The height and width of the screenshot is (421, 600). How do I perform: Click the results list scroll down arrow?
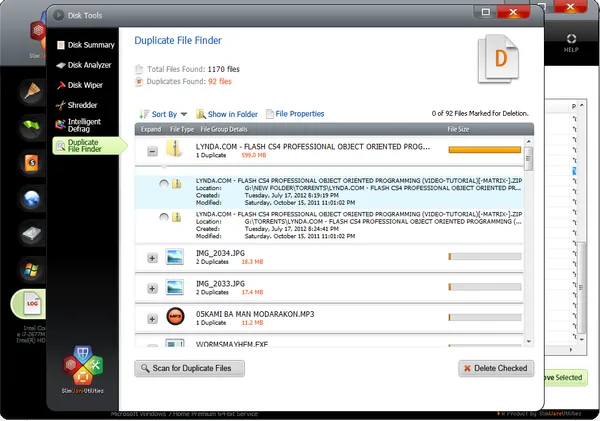(529, 341)
